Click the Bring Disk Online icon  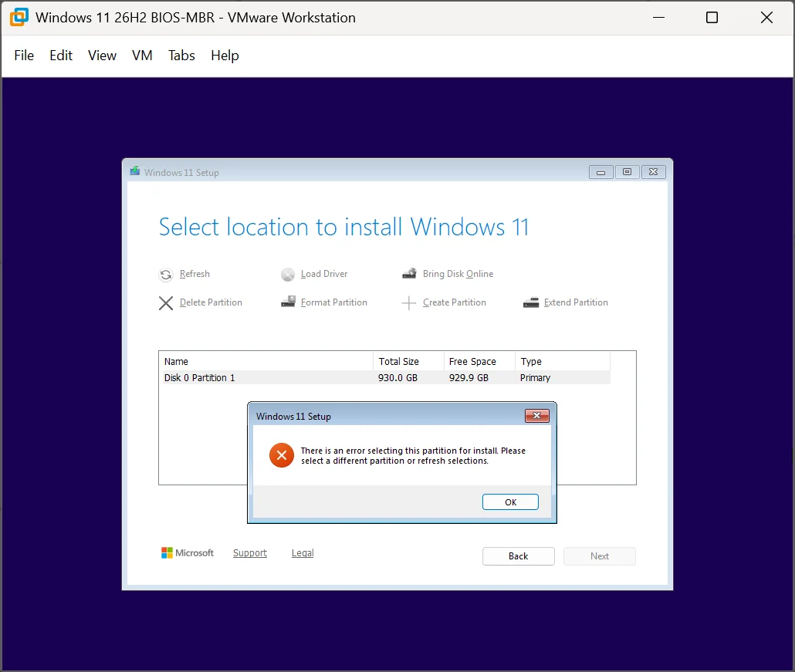click(x=409, y=274)
